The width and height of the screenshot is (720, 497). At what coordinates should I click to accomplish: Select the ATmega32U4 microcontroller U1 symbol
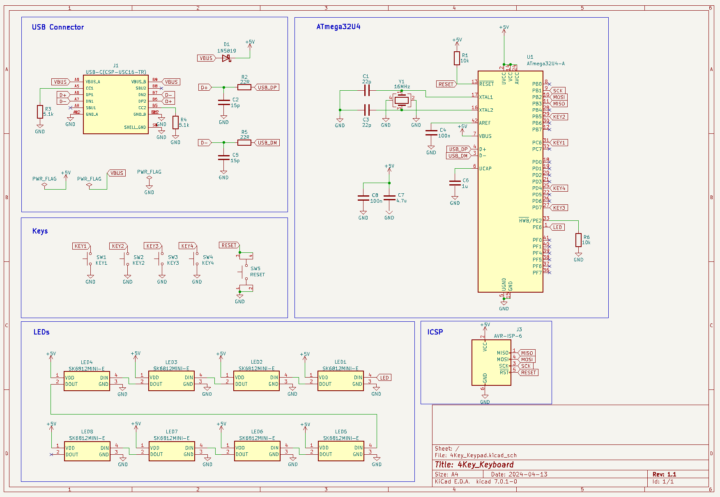(x=505, y=178)
